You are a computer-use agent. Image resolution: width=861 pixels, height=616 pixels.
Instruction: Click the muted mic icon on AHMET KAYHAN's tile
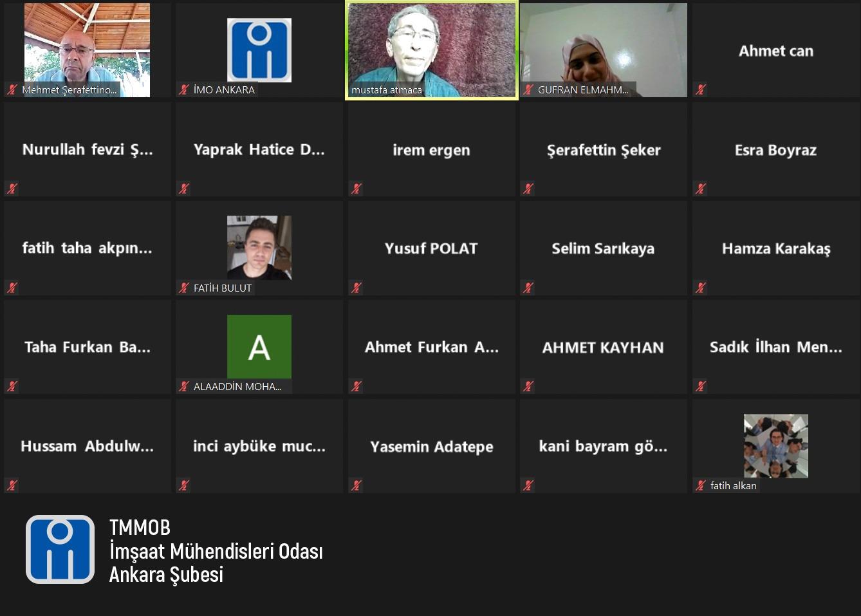[x=528, y=386]
